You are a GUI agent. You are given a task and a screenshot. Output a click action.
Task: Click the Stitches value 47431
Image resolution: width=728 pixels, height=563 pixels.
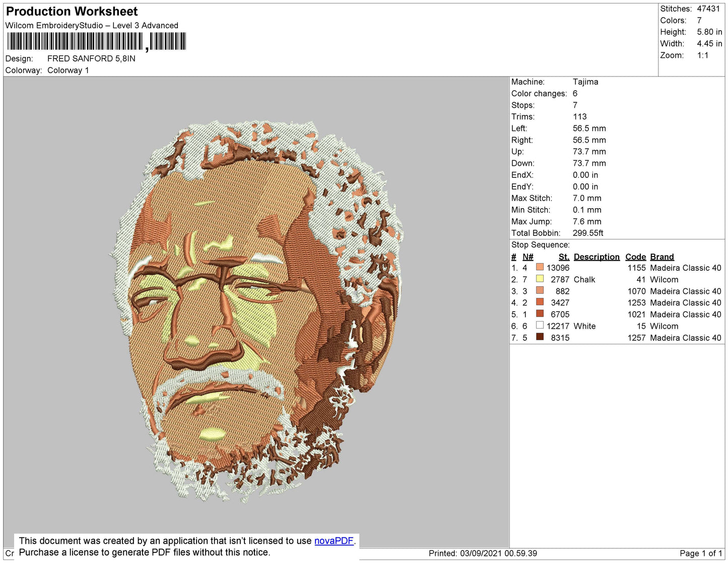708,9
